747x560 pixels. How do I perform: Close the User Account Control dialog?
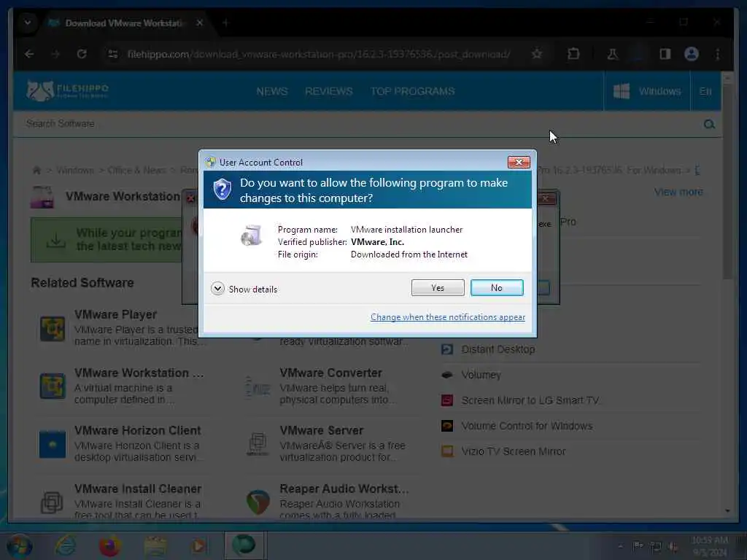tap(519, 163)
